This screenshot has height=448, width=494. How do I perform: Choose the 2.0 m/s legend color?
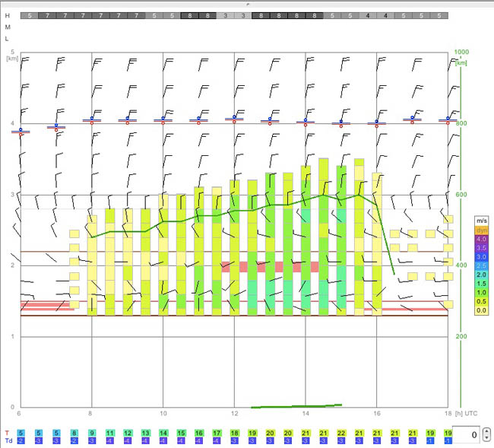481,275
